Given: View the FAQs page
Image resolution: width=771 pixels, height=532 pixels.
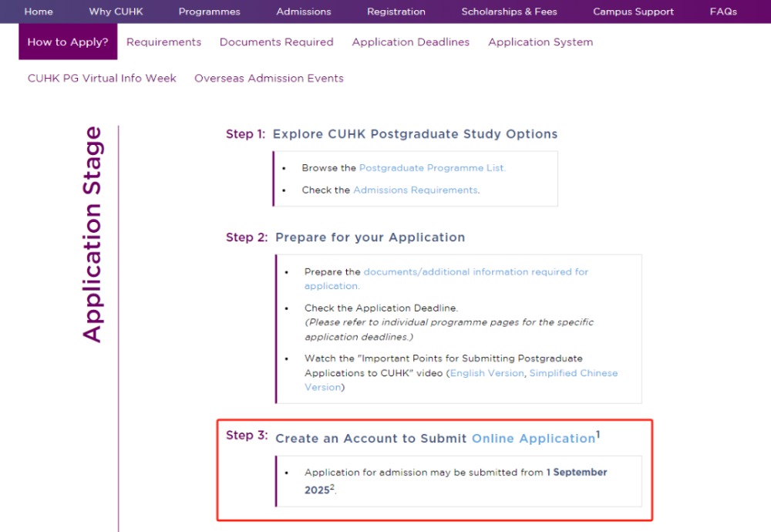Looking at the screenshot, I should point(723,12).
